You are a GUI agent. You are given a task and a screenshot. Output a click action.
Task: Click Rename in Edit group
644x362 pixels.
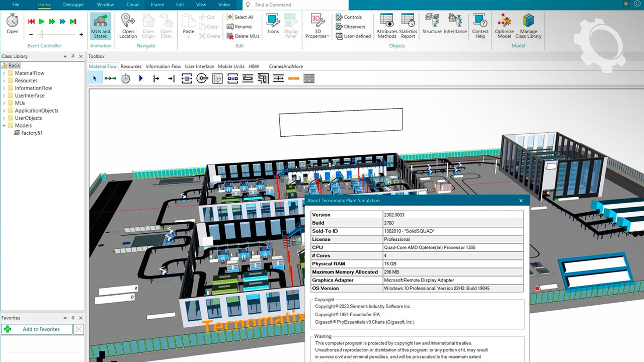point(239,27)
